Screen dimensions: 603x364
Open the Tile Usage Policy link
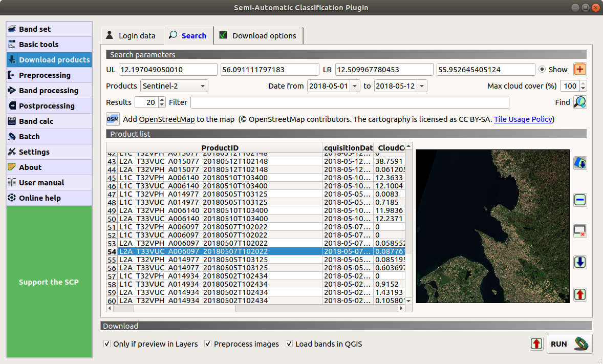[x=523, y=119]
